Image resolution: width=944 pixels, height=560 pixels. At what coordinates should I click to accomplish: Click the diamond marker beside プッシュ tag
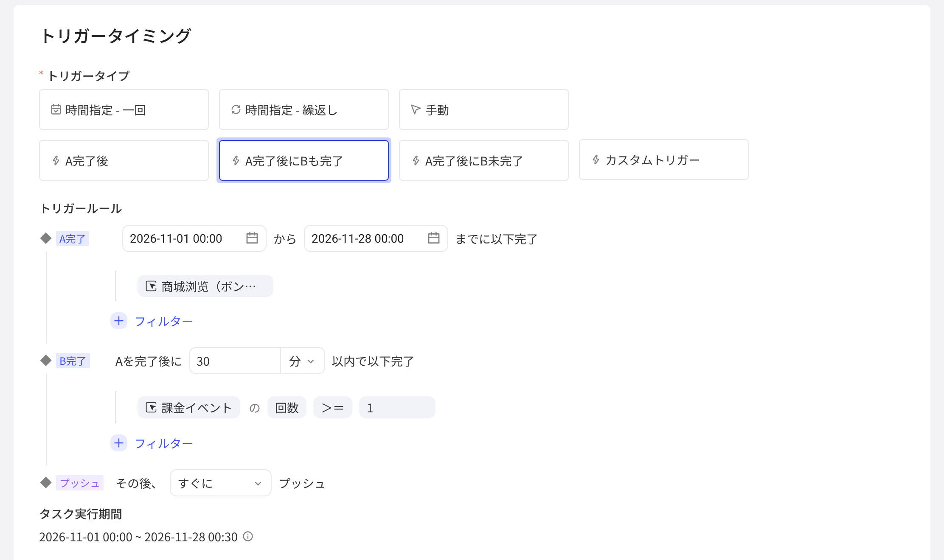[46, 483]
